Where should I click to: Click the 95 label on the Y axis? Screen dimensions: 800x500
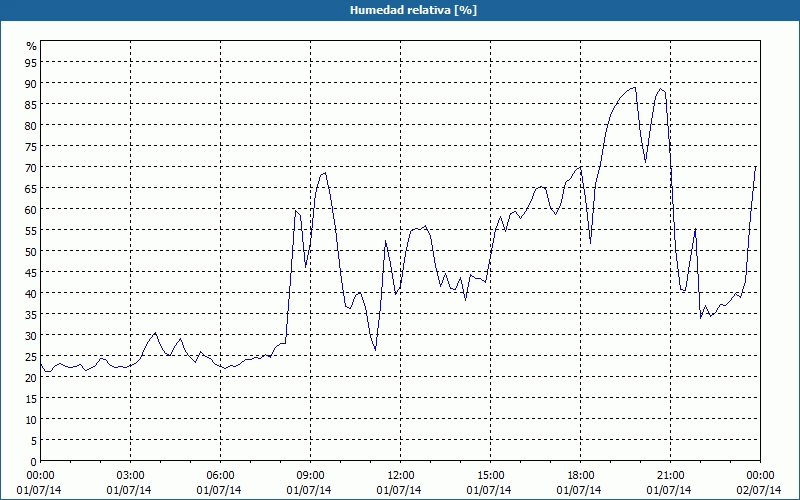pyautogui.click(x=31, y=62)
